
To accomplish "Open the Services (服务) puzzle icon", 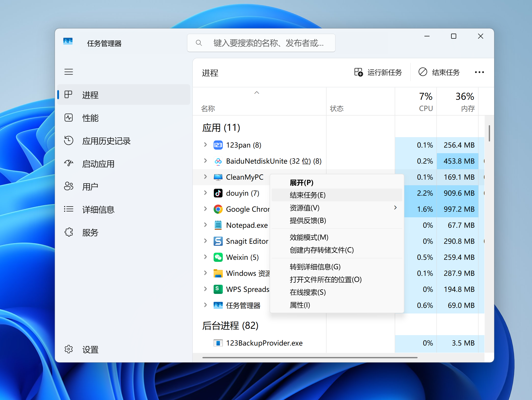I will click(69, 232).
